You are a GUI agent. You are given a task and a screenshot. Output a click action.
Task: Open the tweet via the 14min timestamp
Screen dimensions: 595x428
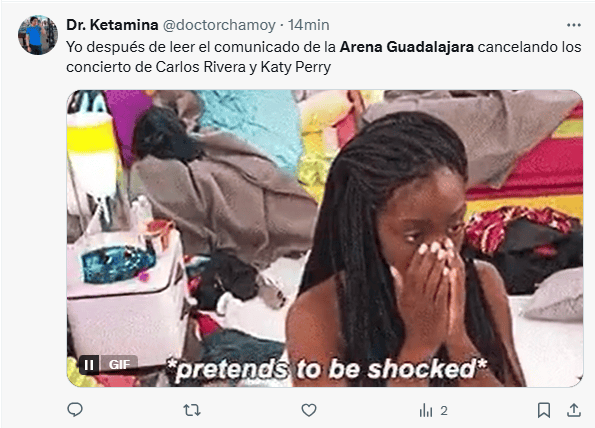pos(309,25)
